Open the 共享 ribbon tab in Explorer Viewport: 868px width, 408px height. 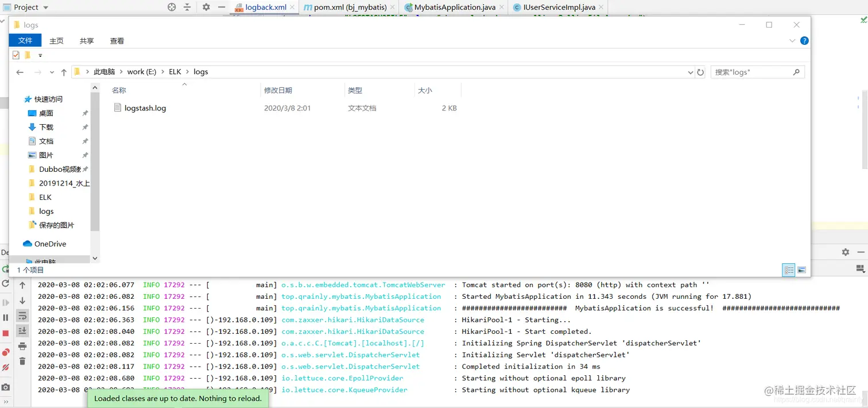[x=87, y=41]
